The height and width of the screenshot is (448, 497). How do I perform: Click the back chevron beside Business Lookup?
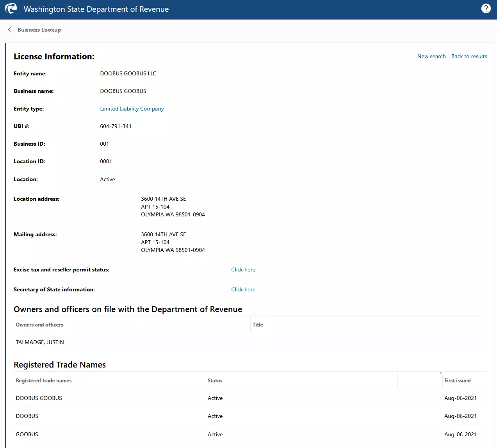coord(9,30)
